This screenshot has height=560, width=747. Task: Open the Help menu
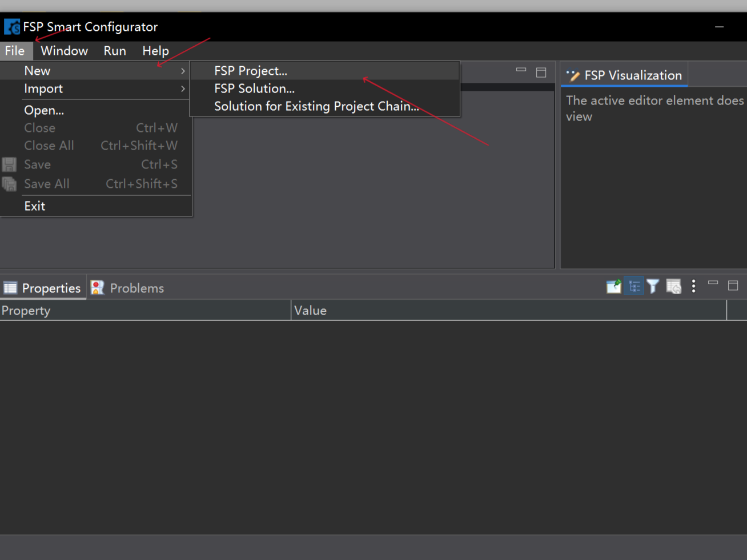pos(155,51)
